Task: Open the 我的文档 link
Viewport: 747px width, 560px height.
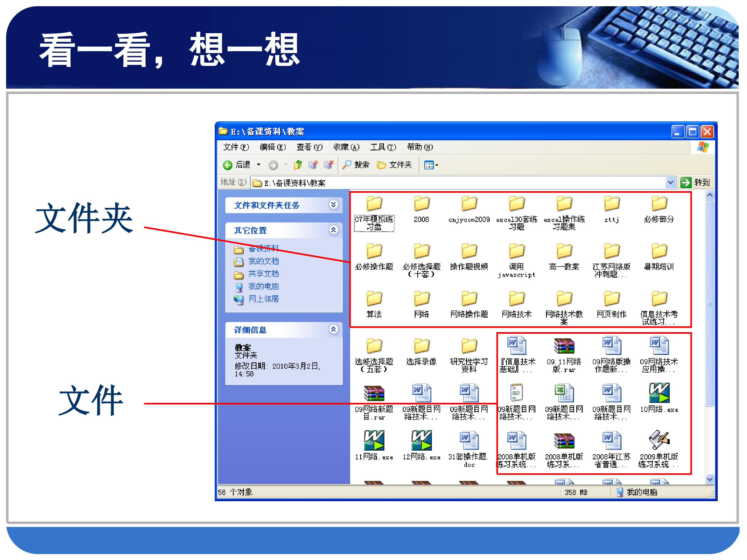Action: tap(264, 261)
